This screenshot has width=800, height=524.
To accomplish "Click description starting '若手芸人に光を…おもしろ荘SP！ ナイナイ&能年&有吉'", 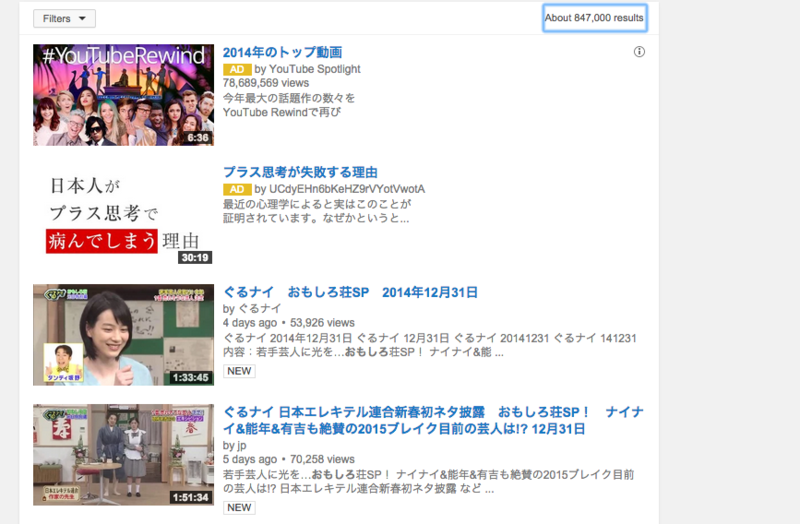I will click(429, 482).
